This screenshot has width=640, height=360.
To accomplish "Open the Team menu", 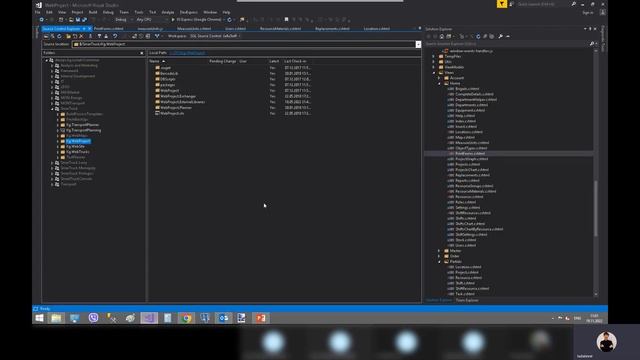I will (x=124, y=12).
